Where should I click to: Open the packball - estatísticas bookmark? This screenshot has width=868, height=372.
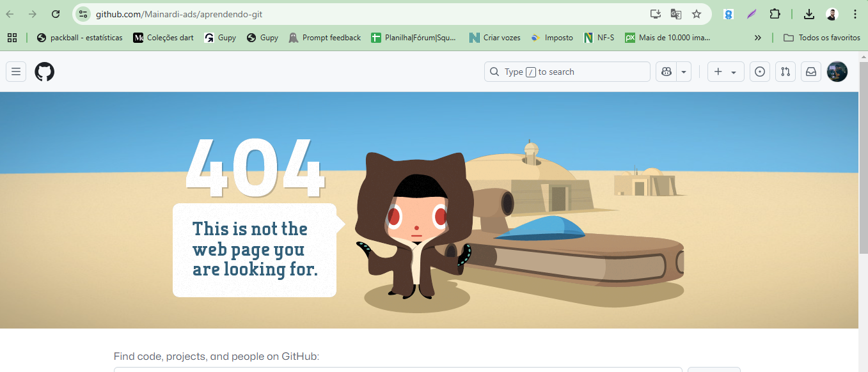point(80,38)
